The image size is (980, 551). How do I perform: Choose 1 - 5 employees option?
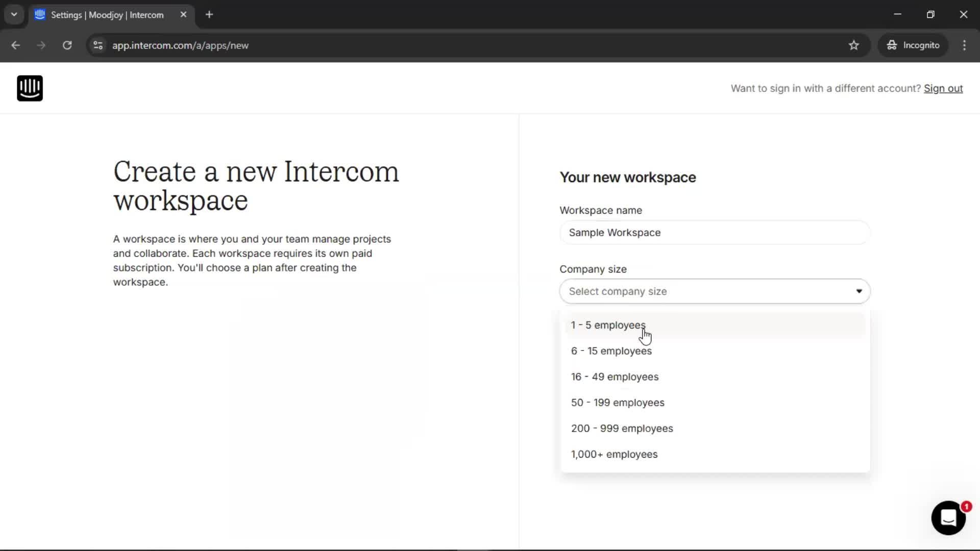[715, 325]
